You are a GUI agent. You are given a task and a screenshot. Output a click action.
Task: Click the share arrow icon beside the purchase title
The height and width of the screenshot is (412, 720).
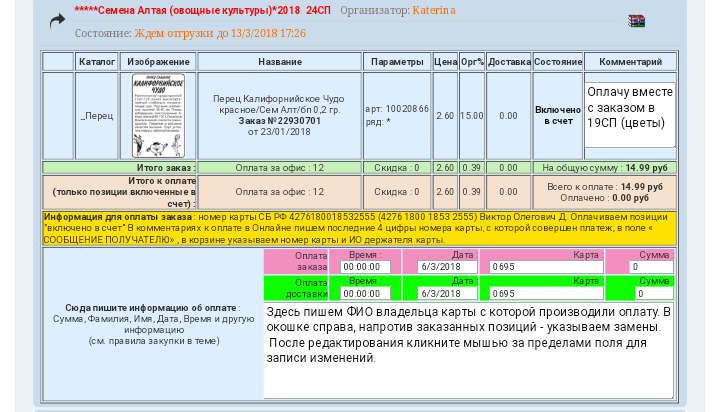(x=57, y=19)
